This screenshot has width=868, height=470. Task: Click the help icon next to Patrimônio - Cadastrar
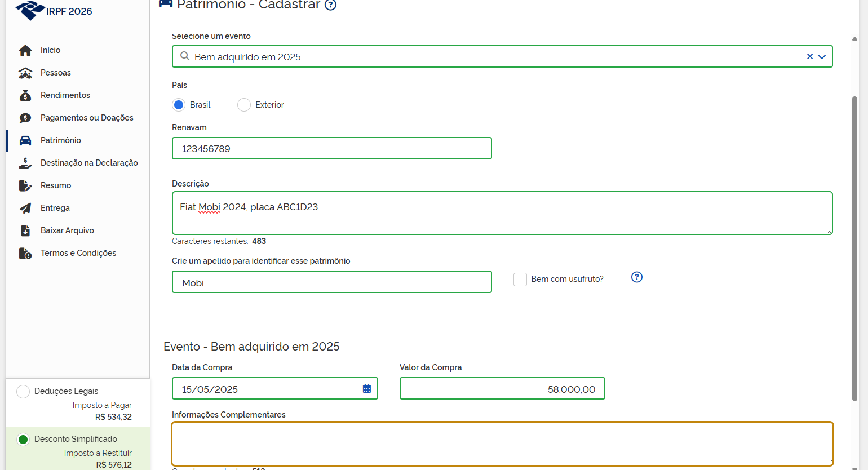[330, 5]
